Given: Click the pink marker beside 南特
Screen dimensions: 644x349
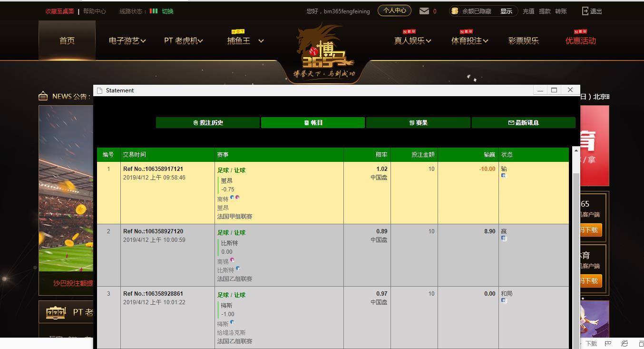Looking at the screenshot, I should (x=237, y=197).
